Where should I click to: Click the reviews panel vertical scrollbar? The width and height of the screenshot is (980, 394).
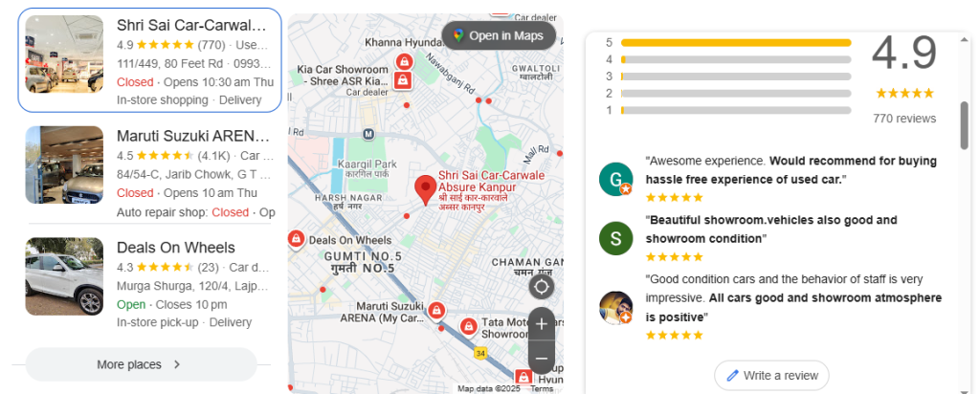tap(965, 125)
